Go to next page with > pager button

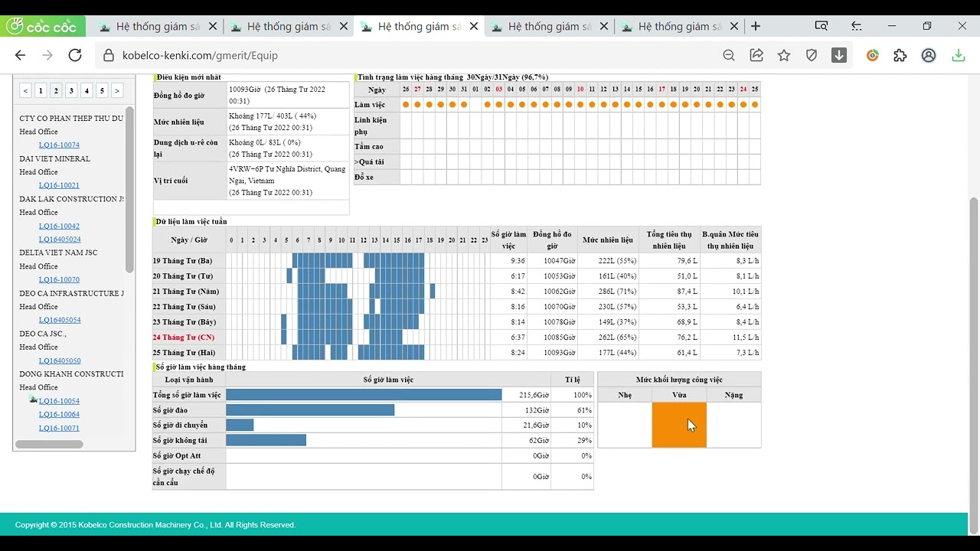click(x=117, y=90)
